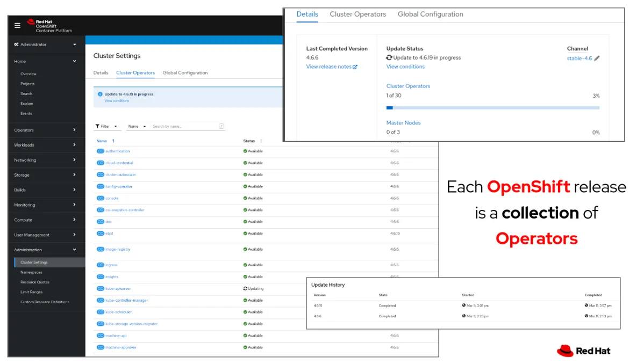Open the authentication cluster operator link
The width and height of the screenshot is (629, 364).
pos(117,151)
